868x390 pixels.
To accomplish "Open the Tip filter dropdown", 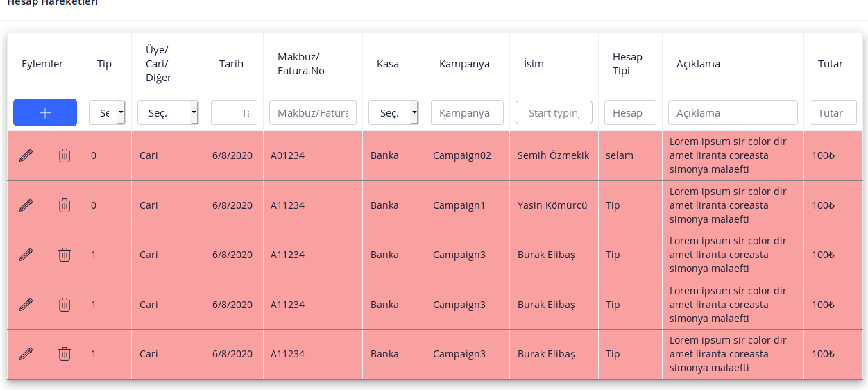I will (x=107, y=112).
